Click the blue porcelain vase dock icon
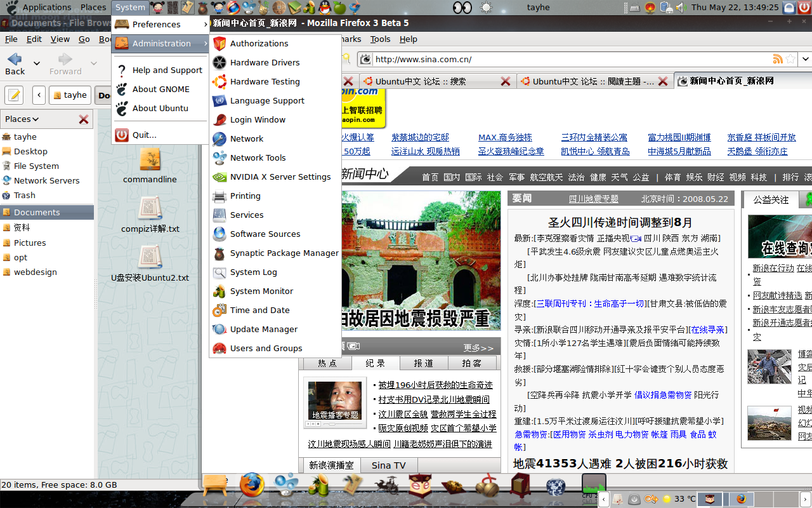 [556, 486]
